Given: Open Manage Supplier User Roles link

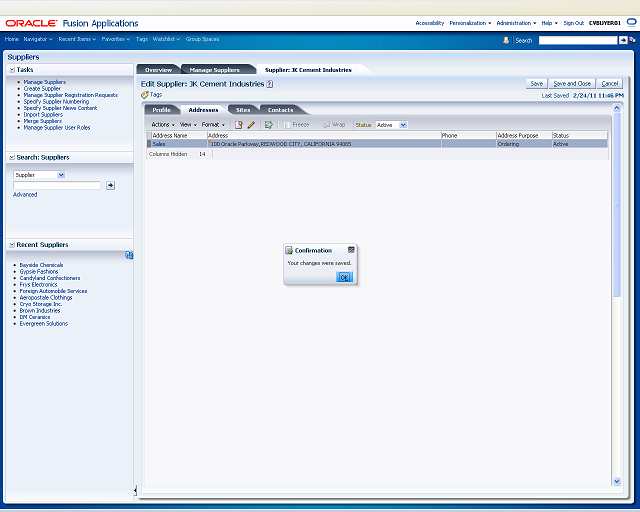Looking at the screenshot, I should coord(57,128).
